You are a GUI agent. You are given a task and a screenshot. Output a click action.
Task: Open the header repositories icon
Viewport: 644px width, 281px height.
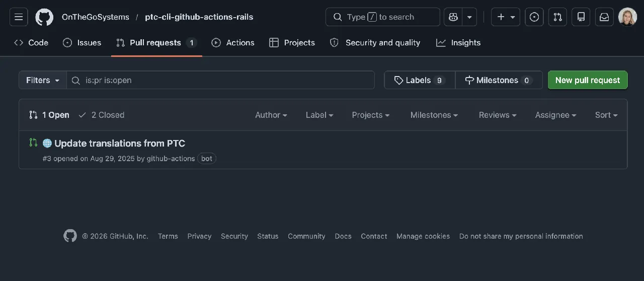click(x=581, y=17)
